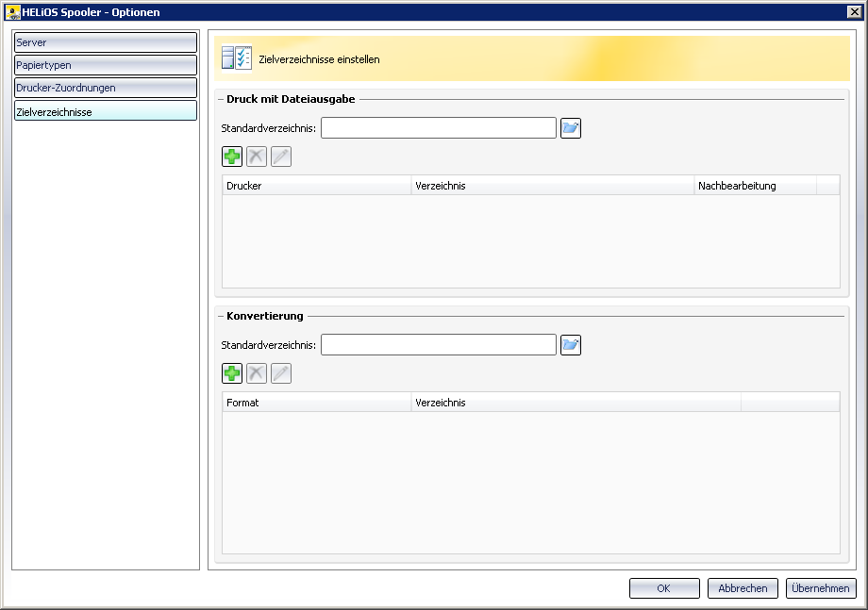The height and width of the screenshot is (610, 868).
Task: Add a new printer directory entry with green plus
Action: coord(232,157)
